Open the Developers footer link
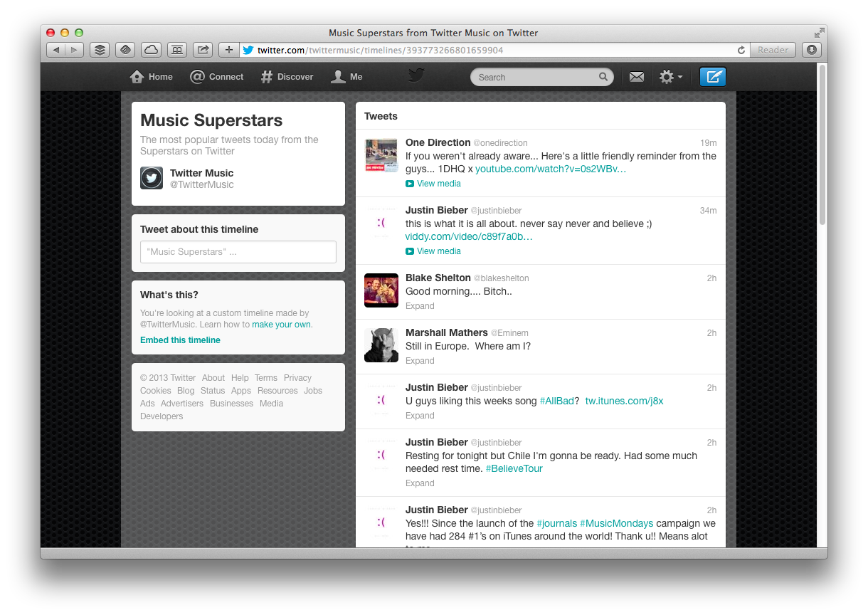The image size is (868, 615). [x=162, y=416]
